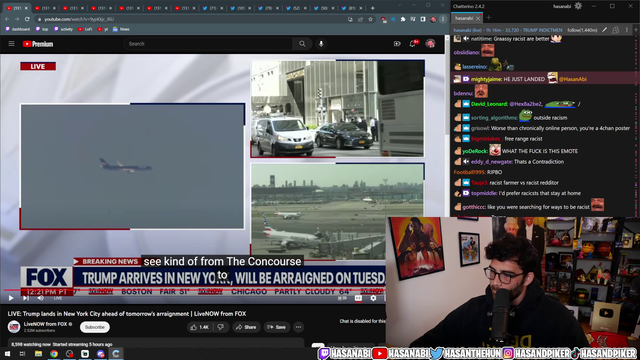The image size is (640, 360).
Task: Bookmark this page with the star icon
Action: pyautogui.click(x=370, y=19)
